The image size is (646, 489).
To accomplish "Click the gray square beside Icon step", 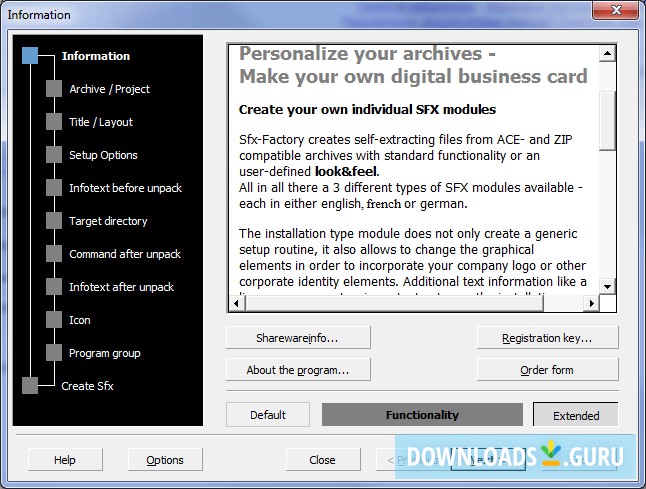I will [x=54, y=320].
